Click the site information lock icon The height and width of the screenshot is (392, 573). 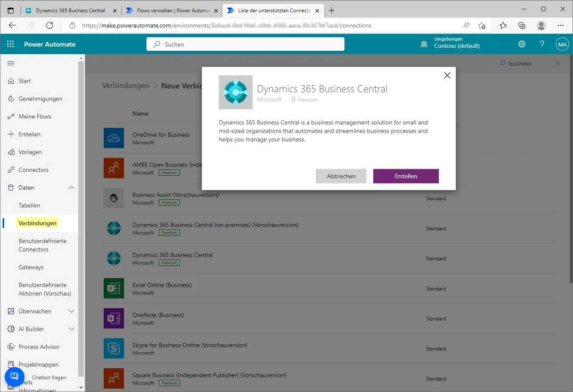[72, 25]
